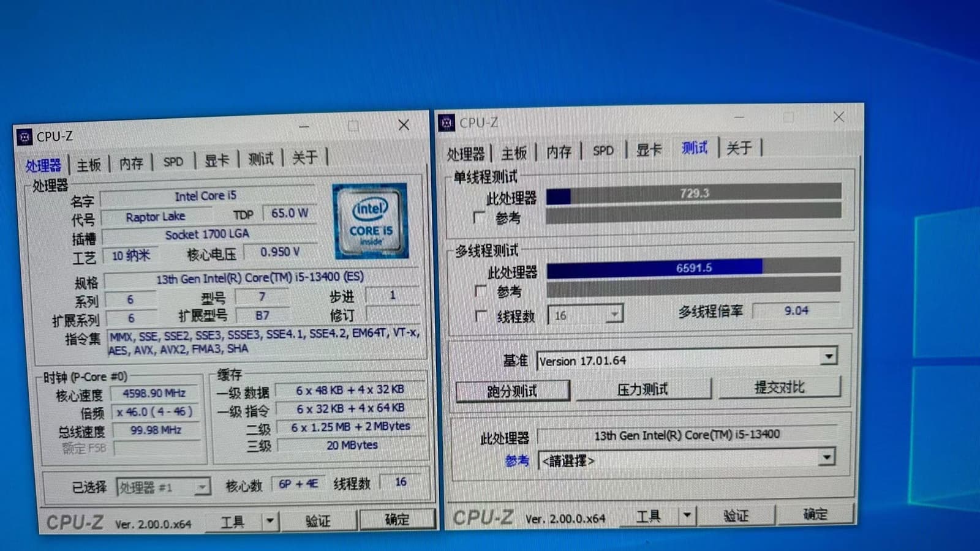Expand the 工具 arrow in the processor window

(x=269, y=521)
